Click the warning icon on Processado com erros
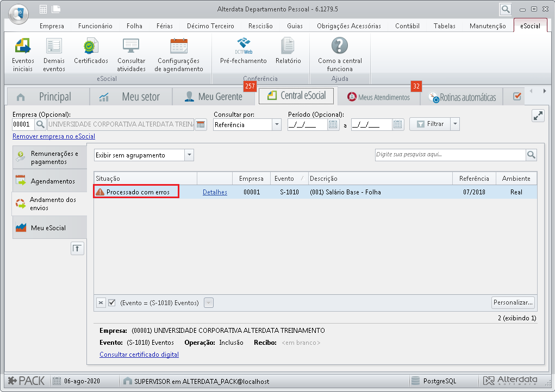 pos(100,192)
